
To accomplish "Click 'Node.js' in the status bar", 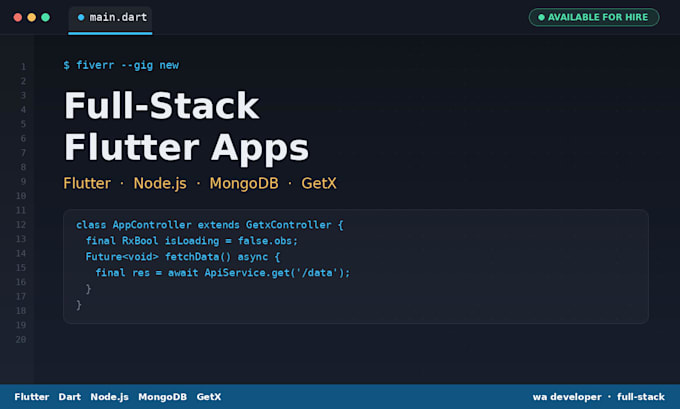I will [109, 397].
